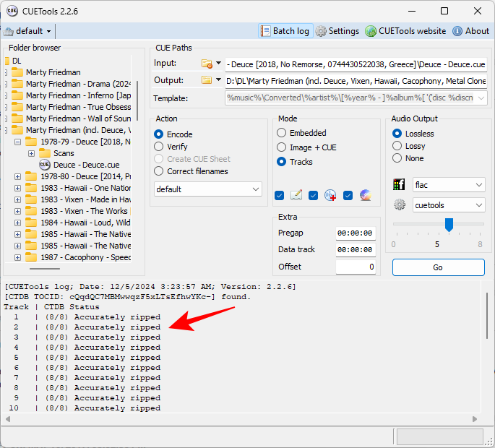Expand the Scans folder
495x448 pixels.
coord(31,153)
